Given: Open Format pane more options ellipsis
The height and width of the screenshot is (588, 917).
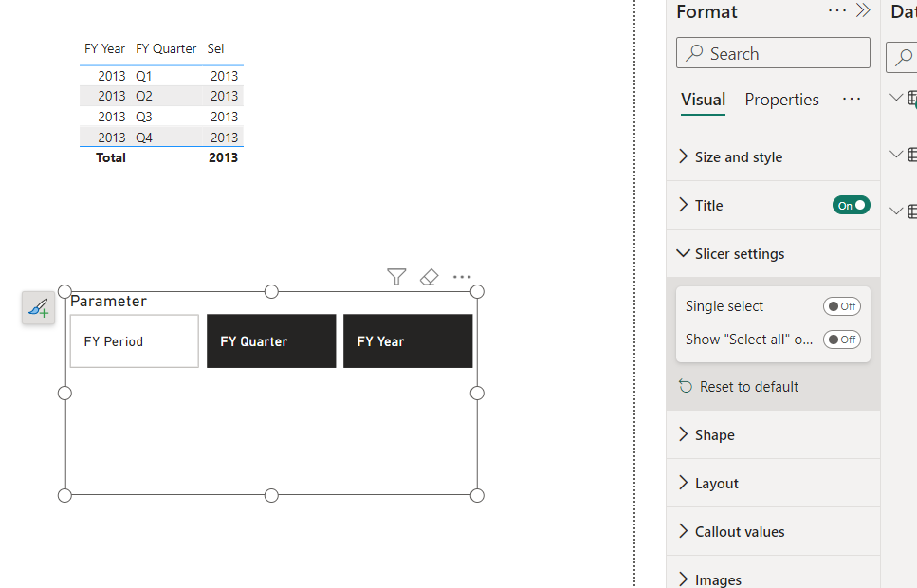Looking at the screenshot, I should click(x=837, y=10).
